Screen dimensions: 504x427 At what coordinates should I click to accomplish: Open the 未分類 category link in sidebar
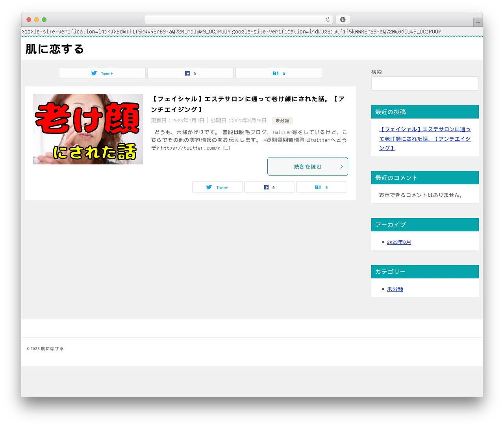(x=395, y=289)
